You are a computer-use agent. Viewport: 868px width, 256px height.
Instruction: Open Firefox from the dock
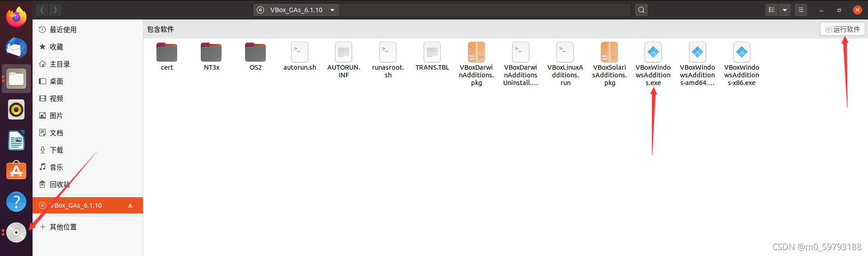click(x=16, y=17)
